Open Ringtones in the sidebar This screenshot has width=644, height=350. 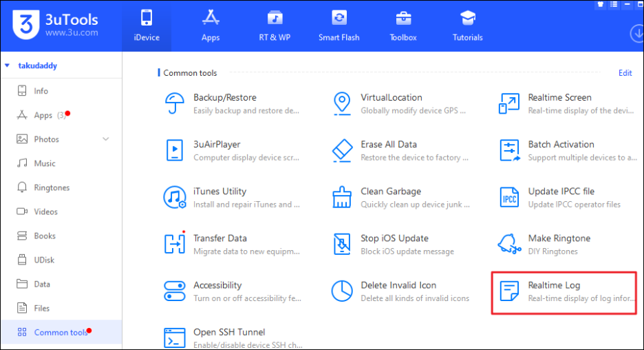61,187
